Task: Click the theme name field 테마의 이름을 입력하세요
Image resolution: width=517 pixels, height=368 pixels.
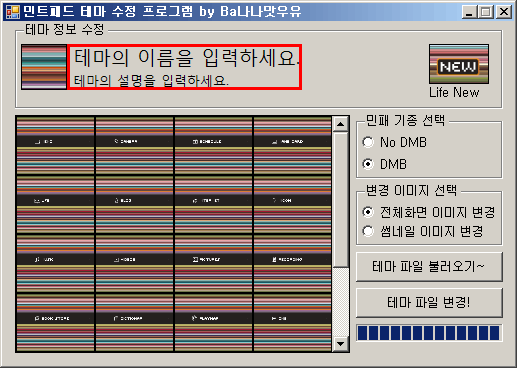Action: [186, 57]
